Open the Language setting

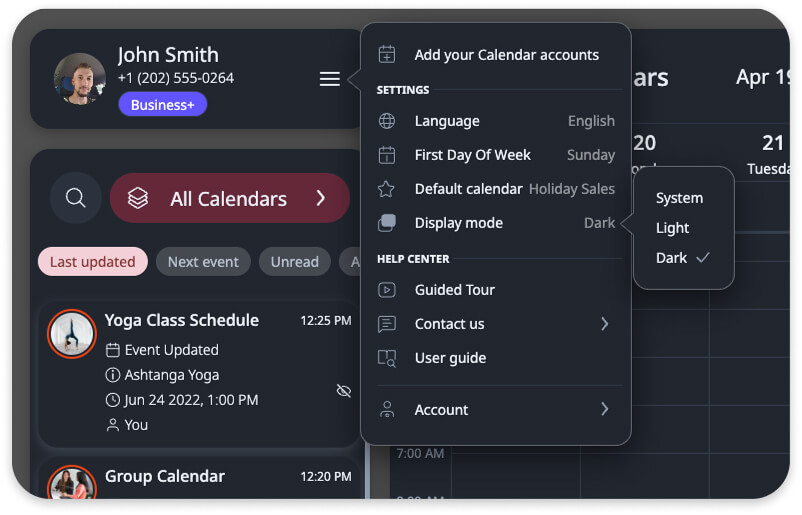click(496, 121)
